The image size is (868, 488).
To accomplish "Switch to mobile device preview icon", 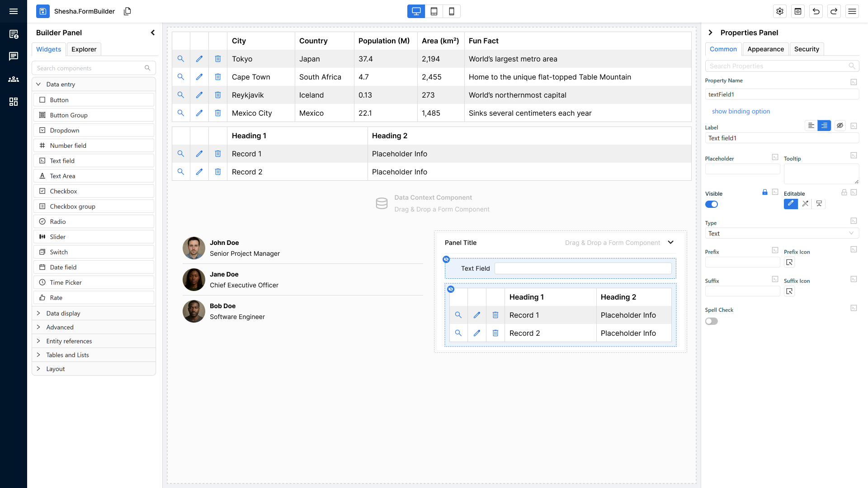I will tap(452, 11).
